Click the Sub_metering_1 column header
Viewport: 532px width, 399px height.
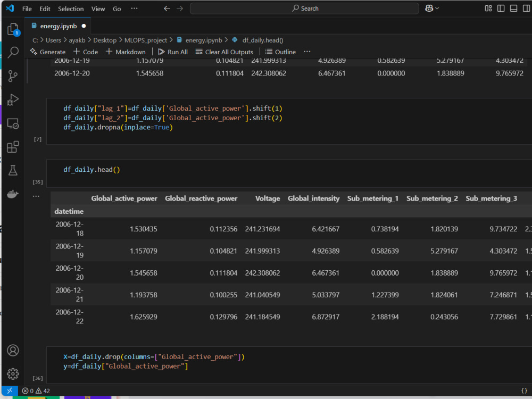coord(372,198)
